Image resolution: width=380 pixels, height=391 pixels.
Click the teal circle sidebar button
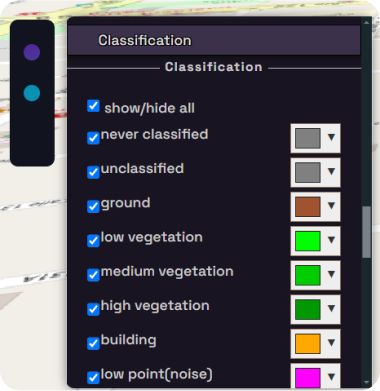click(32, 93)
